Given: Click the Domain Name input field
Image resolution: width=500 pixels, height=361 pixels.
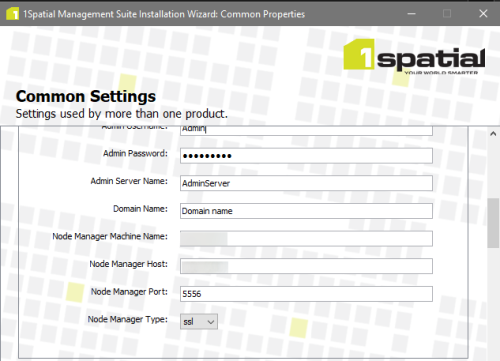Looking at the screenshot, I should 306,211.
